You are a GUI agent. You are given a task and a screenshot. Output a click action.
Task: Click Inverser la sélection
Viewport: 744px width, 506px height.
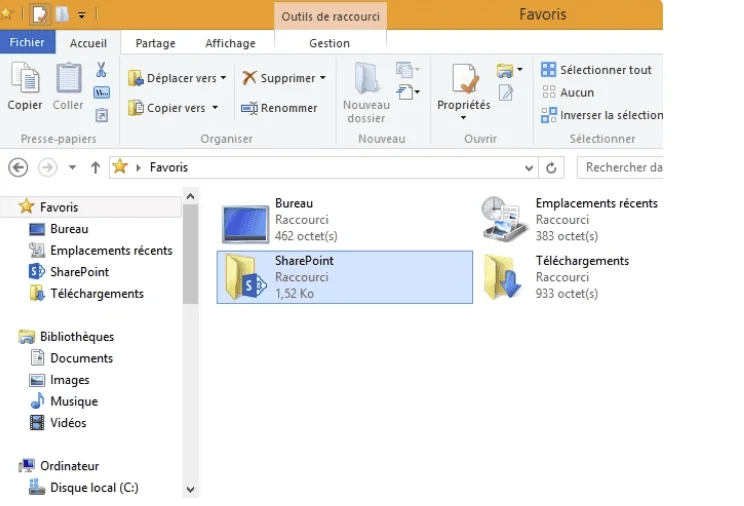[602, 115]
